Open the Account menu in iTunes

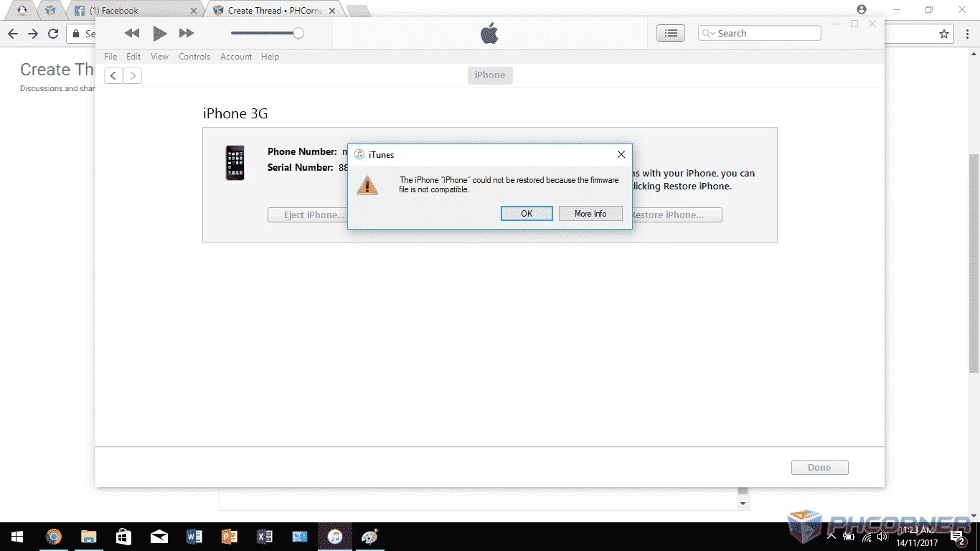(x=236, y=57)
